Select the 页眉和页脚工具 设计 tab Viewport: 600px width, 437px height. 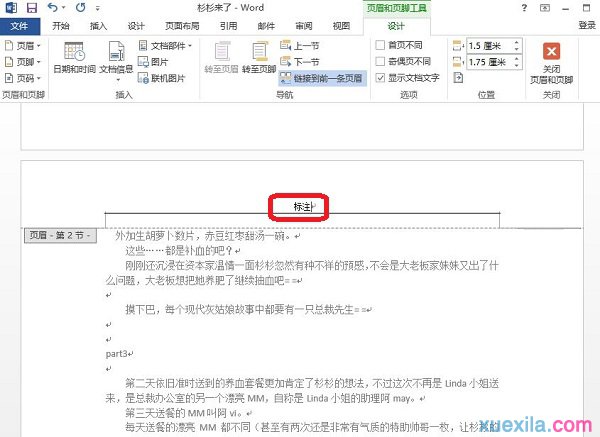click(396, 26)
